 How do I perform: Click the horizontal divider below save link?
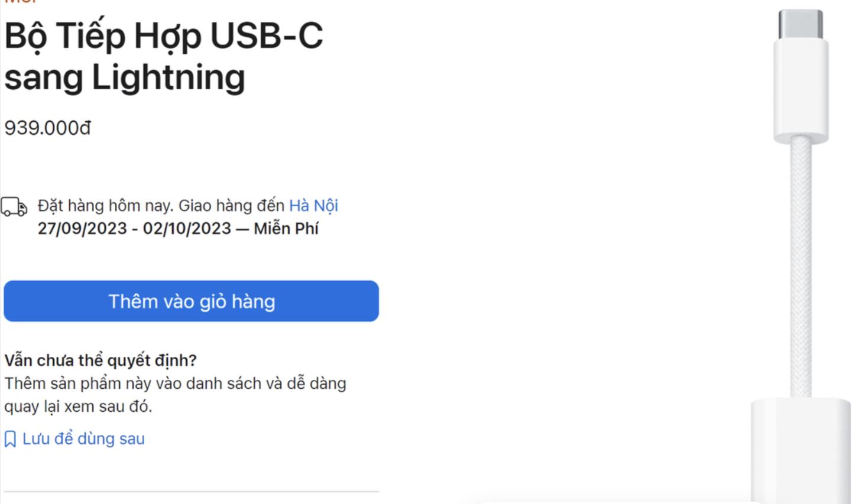tap(191, 492)
